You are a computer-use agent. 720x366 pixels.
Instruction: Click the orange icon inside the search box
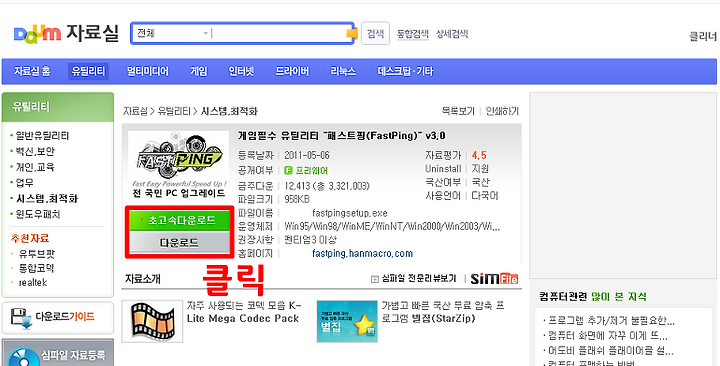(x=352, y=34)
